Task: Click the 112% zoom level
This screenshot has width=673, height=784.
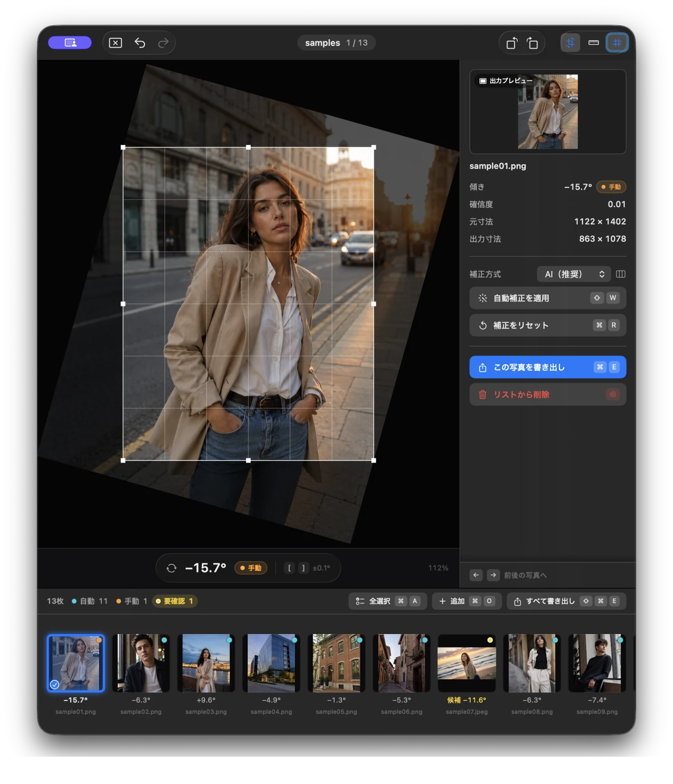Action: point(438,568)
